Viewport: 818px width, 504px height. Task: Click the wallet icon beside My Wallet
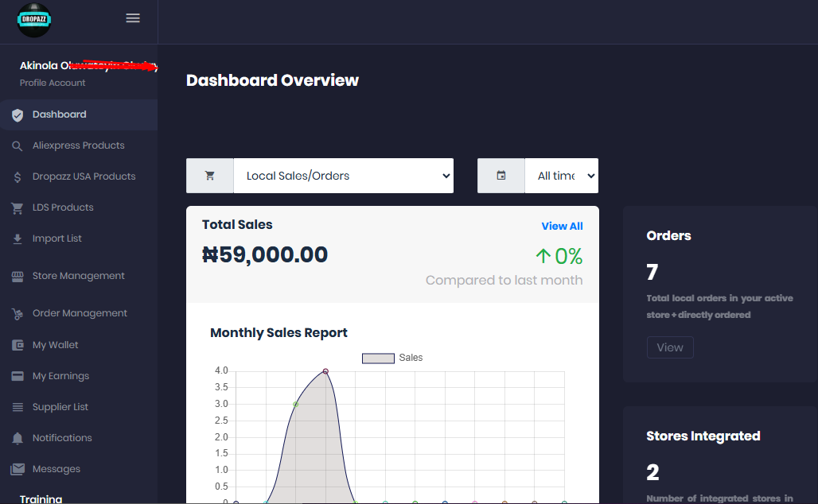pyautogui.click(x=18, y=346)
